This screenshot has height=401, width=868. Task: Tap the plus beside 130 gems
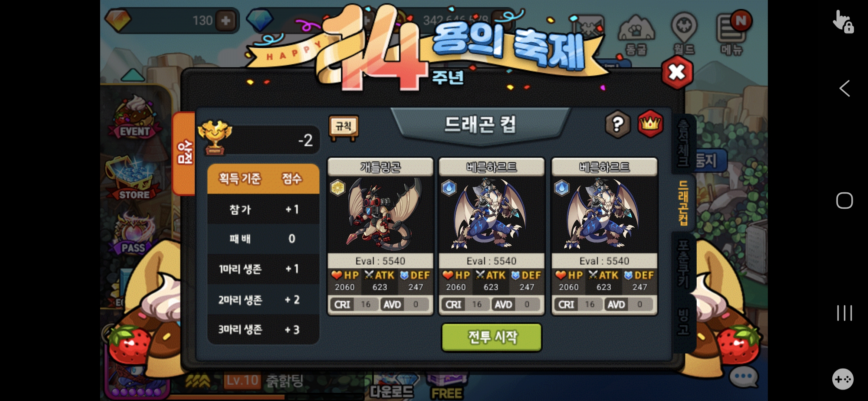(226, 20)
